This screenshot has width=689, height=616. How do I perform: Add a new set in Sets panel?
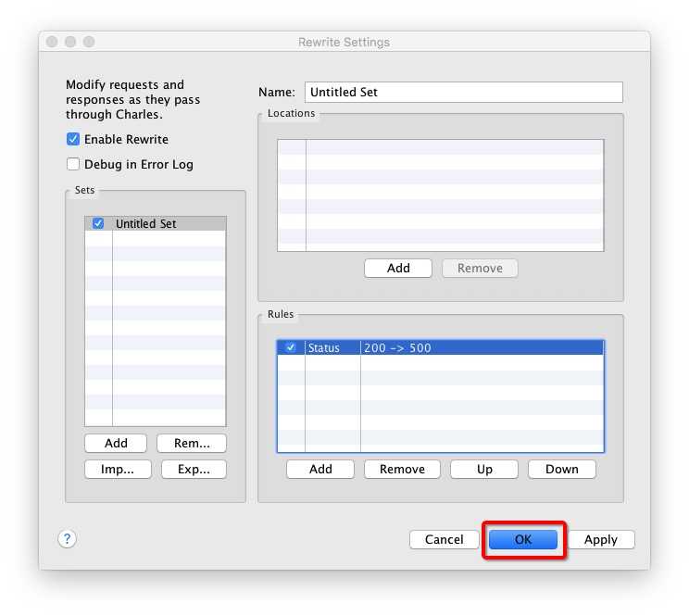[116, 443]
